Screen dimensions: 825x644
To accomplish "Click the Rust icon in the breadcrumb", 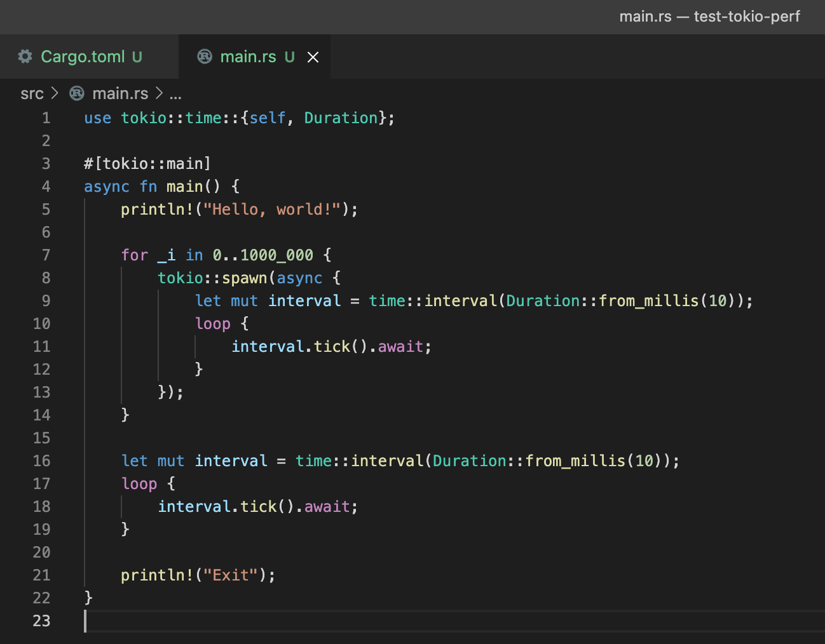I will point(77,93).
